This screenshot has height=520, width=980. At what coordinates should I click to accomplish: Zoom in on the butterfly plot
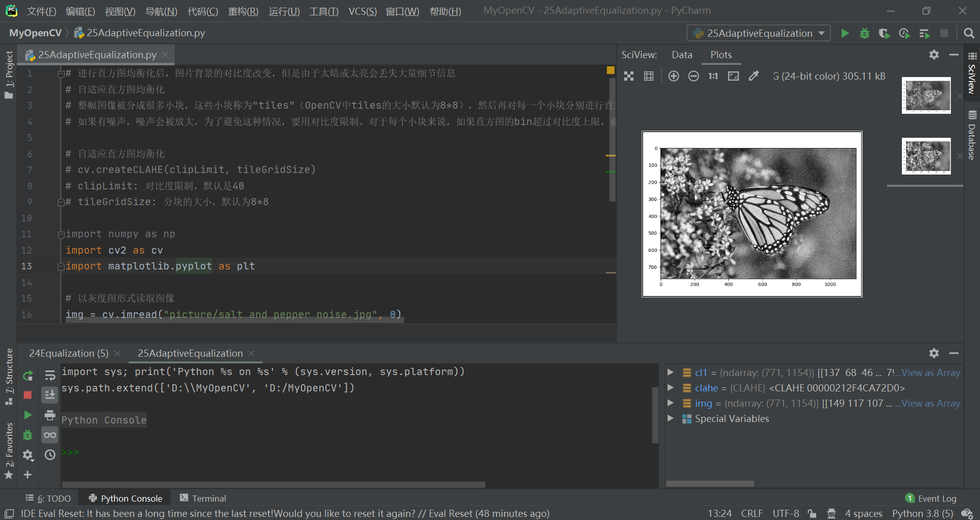click(673, 76)
